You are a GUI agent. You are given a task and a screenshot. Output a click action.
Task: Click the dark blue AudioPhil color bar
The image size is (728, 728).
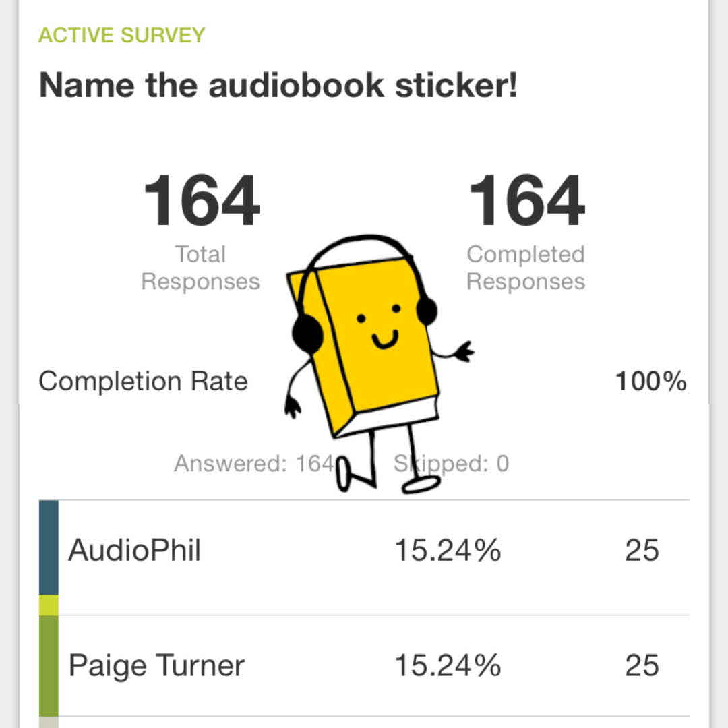point(49,547)
